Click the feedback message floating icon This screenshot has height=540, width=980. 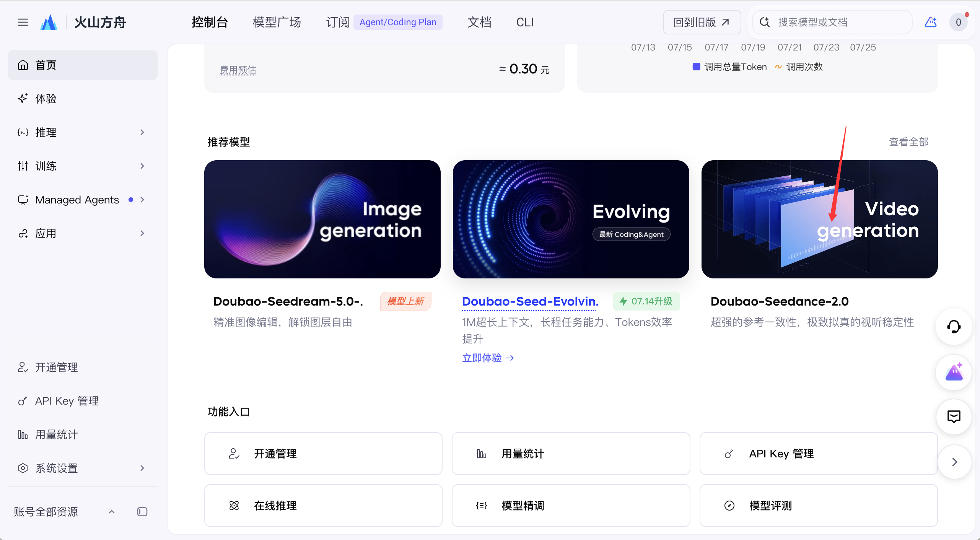(x=954, y=416)
